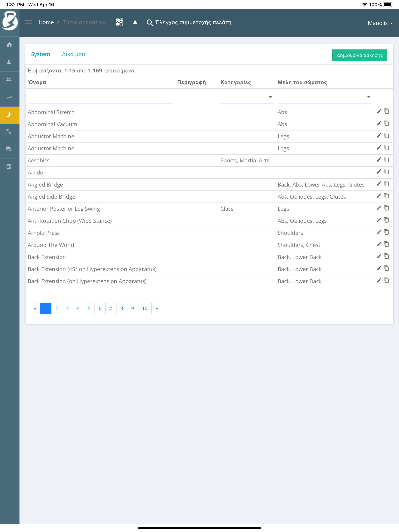Open the hamburger menu

28,22
